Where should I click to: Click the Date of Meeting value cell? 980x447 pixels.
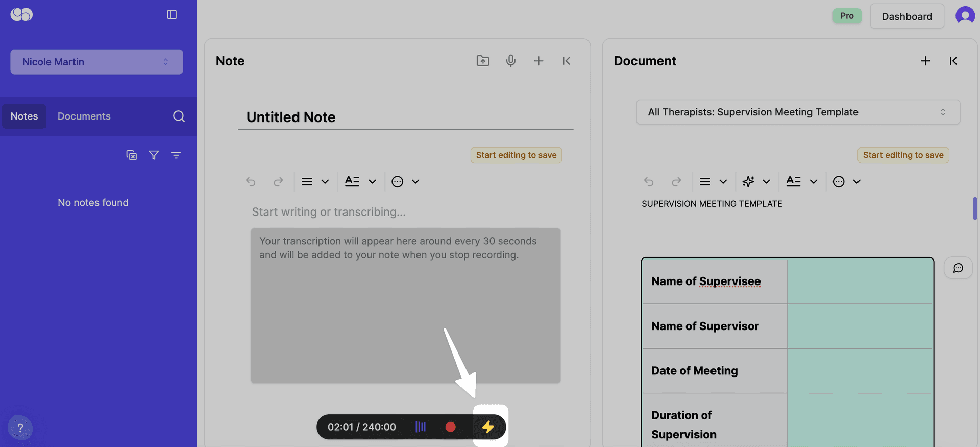[x=860, y=371]
